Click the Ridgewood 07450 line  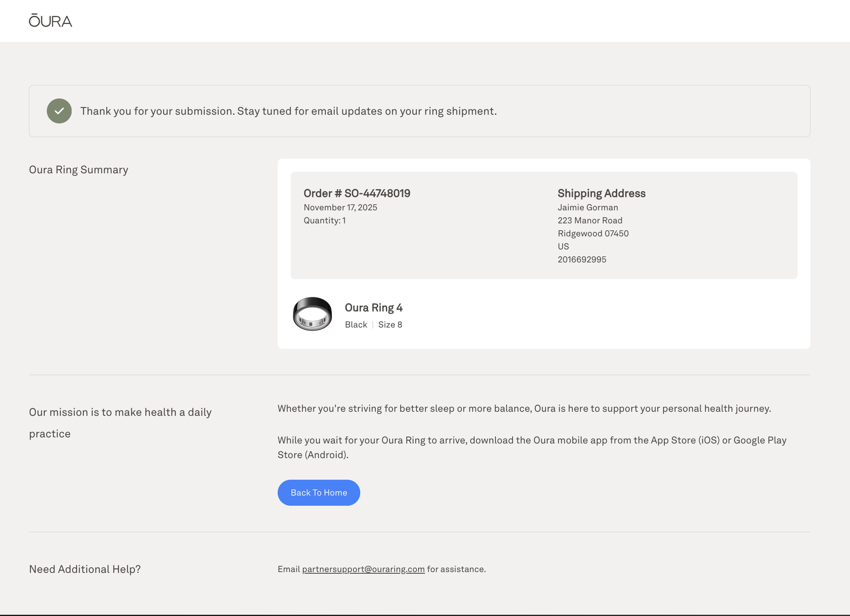click(593, 234)
